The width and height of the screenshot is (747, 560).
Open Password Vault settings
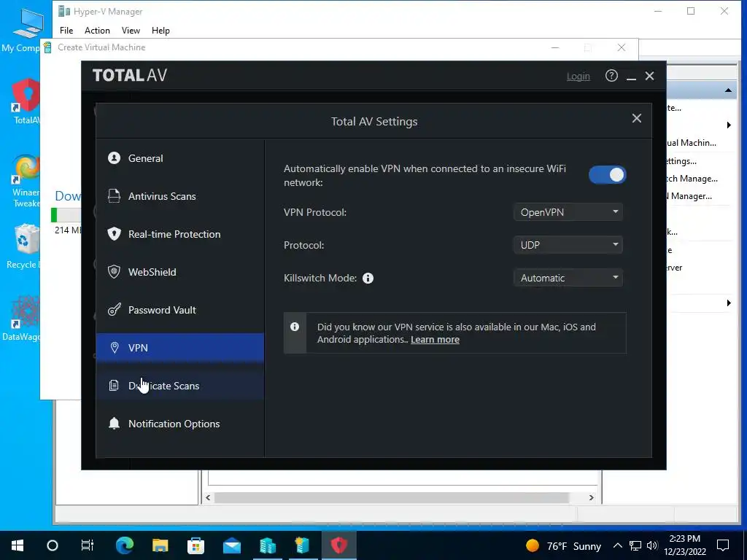180,310
